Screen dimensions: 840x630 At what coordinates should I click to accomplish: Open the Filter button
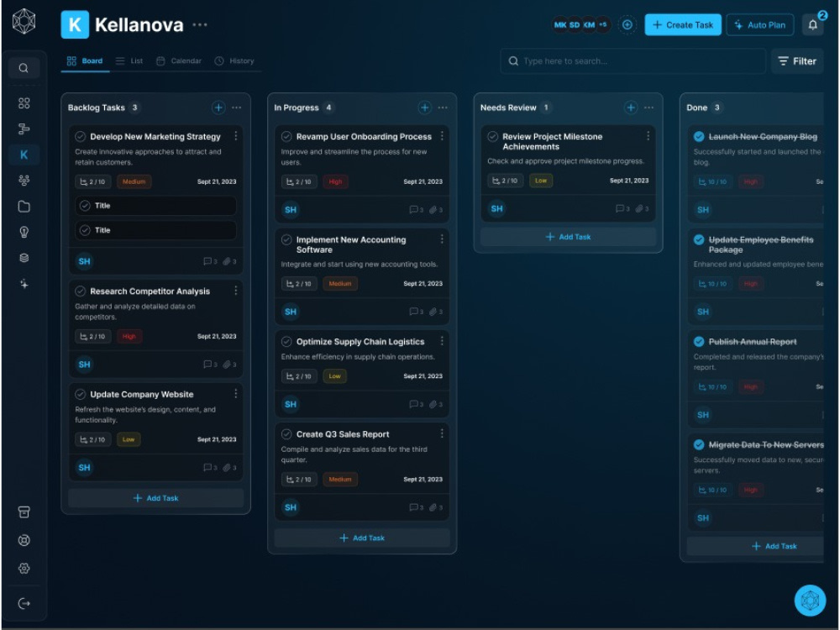tap(797, 61)
